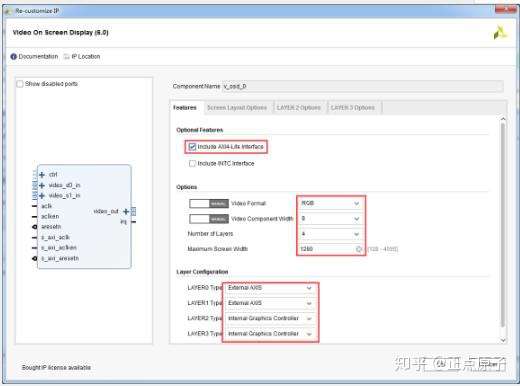
Task: Click the IP Location folder icon
Action: tap(67, 56)
